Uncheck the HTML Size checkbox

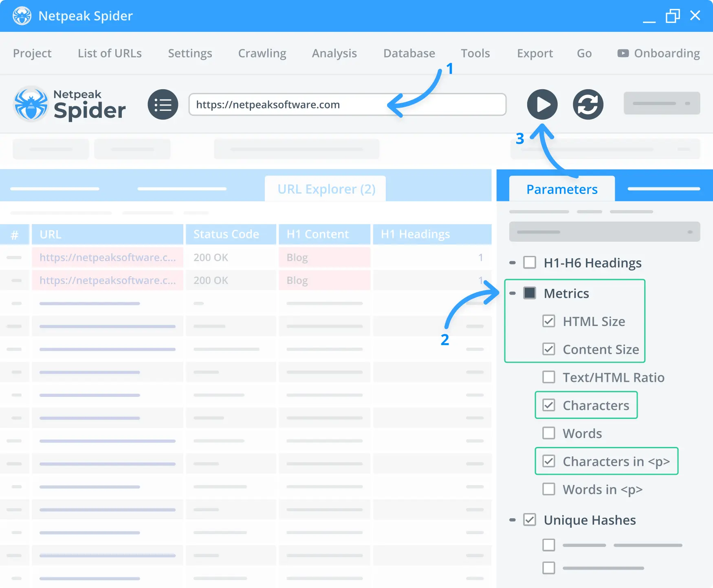(x=548, y=321)
